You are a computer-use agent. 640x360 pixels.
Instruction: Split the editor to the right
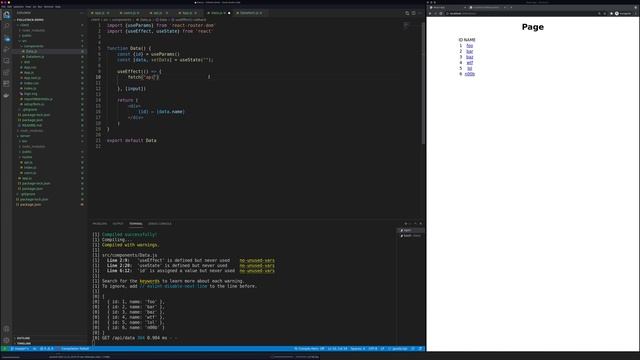[413, 13]
